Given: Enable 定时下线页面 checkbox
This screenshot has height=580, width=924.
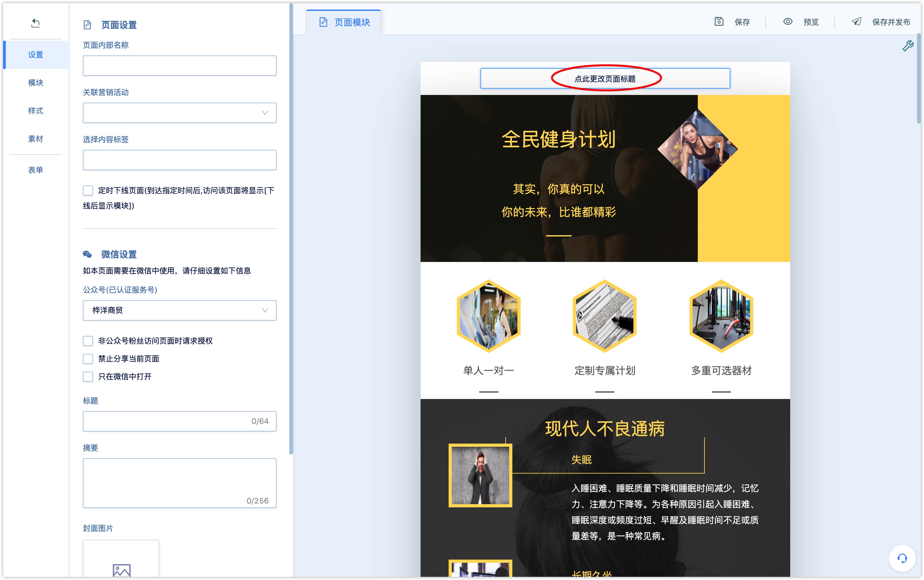Looking at the screenshot, I should [x=88, y=190].
